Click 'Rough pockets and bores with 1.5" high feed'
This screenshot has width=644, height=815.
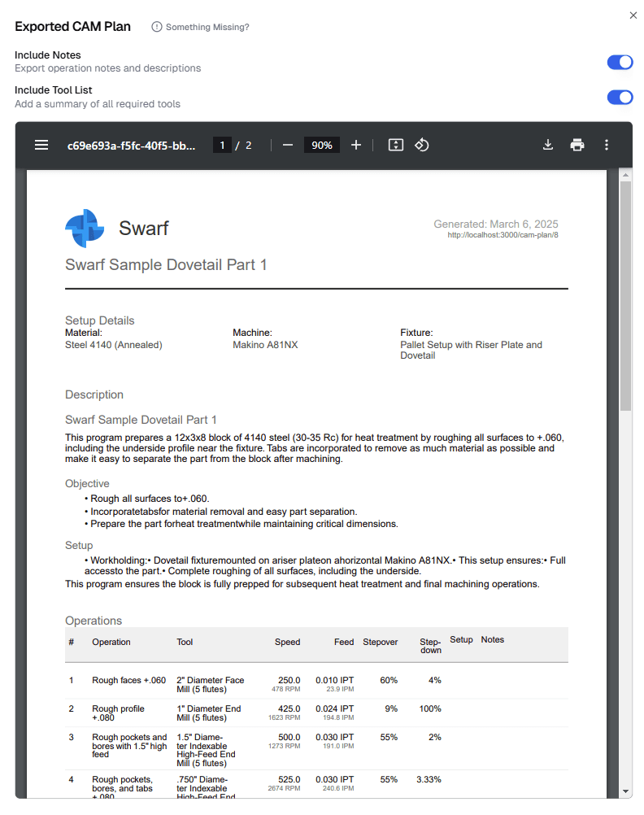click(129, 745)
